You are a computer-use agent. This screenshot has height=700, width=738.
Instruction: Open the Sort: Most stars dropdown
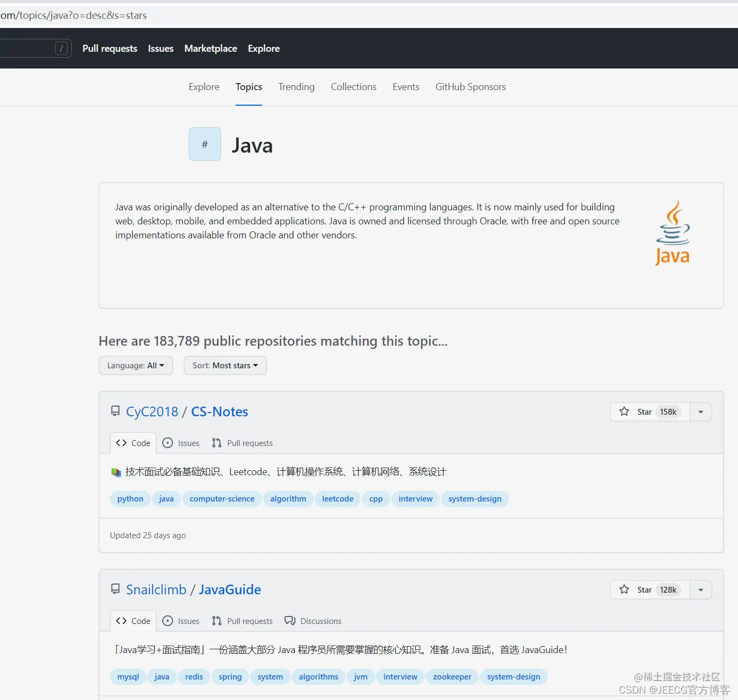[225, 366]
